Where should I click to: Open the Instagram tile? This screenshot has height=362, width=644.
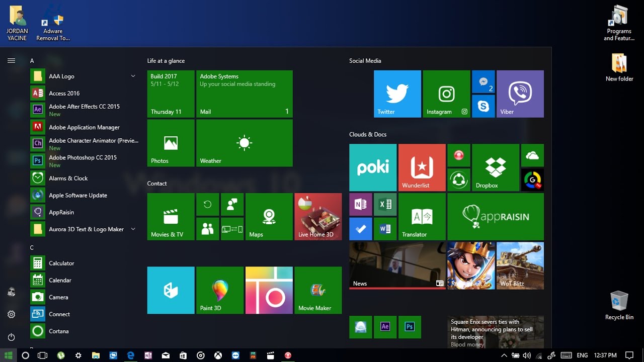pyautogui.click(x=447, y=94)
